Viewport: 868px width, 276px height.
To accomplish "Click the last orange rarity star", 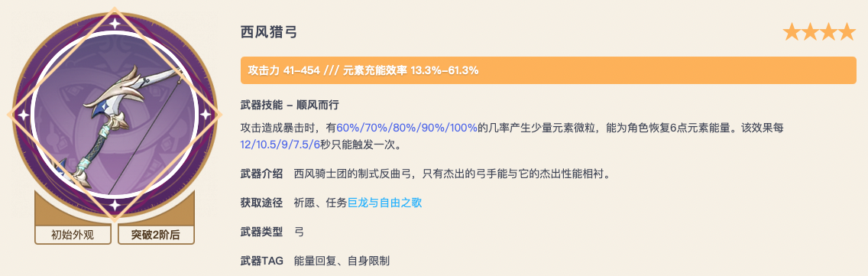I will 847,33.
